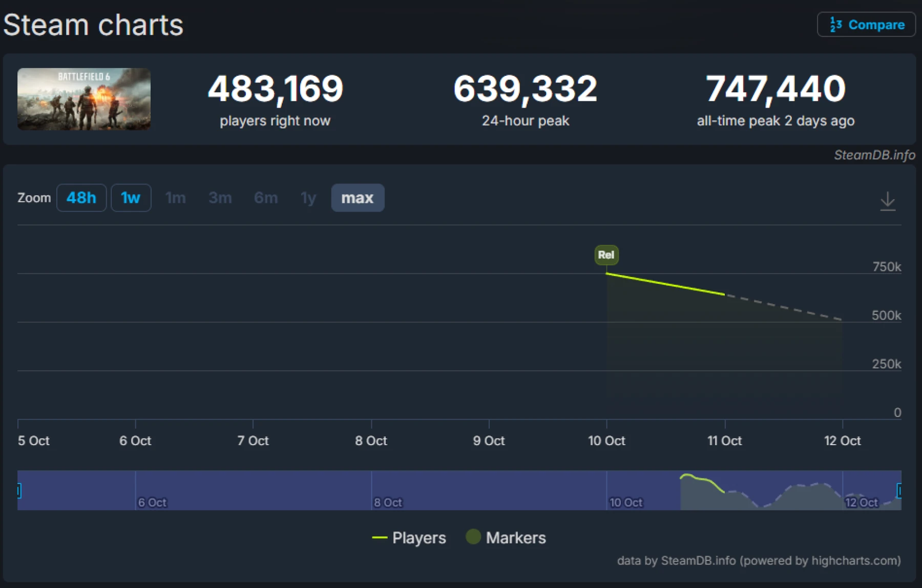Toggle the max zoom range

click(x=358, y=198)
